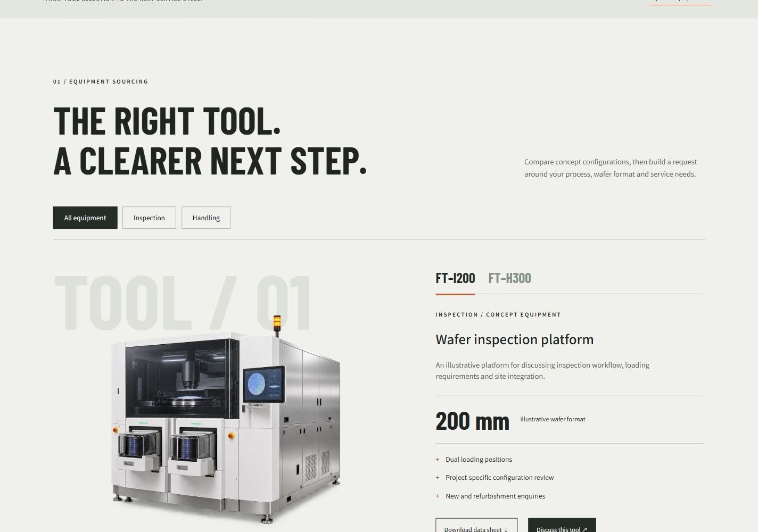Click the 'INSPECTION / CONCEPT EQUIPMENT' label
This screenshot has height=532, width=758.
click(498, 314)
